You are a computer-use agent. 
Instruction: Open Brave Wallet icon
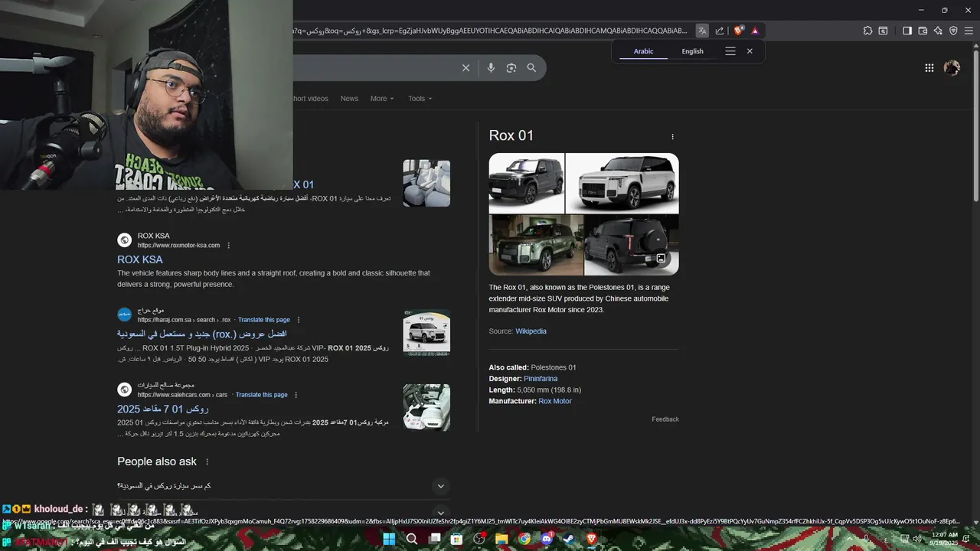(x=923, y=31)
